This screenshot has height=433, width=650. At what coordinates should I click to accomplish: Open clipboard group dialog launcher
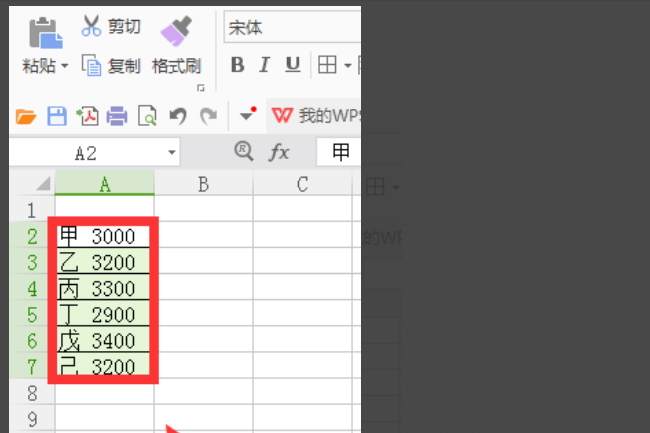[x=201, y=87]
